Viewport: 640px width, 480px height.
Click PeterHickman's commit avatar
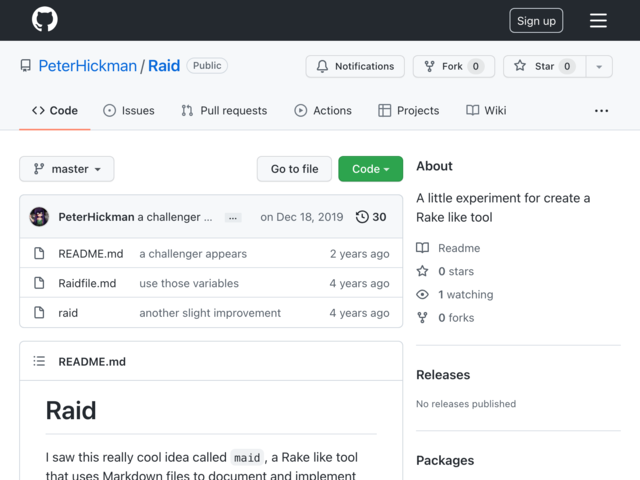pos(39,217)
